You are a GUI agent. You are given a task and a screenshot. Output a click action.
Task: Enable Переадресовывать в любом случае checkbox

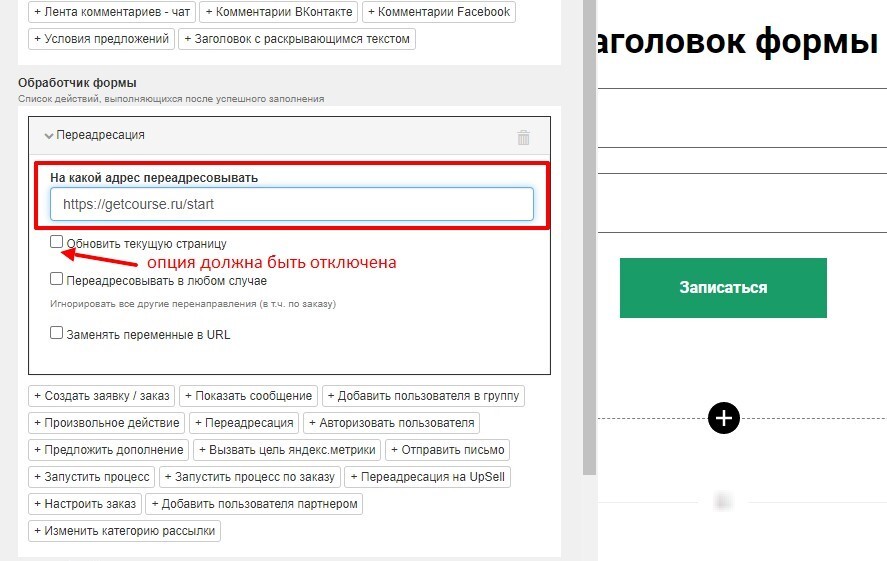[56, 279]
